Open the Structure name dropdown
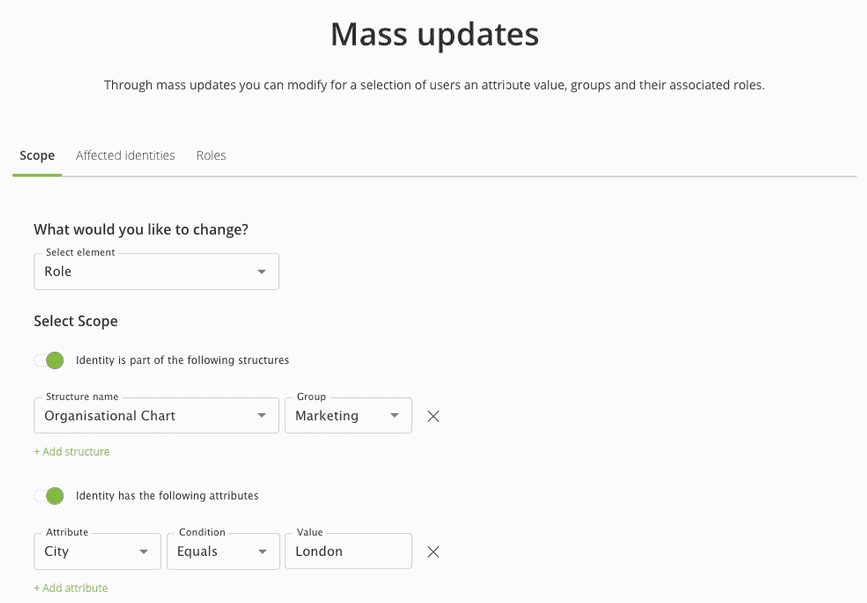 coord(156,416)
